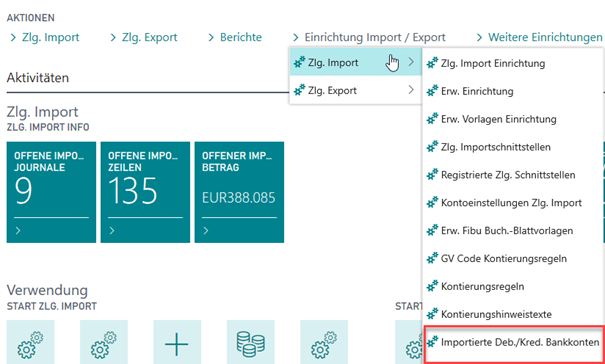The height and width of the screenshot is (364, 605).
Task: Click gear icon beside Erw. Fibu Buch.-Blattvorlagen
Action: [x=433, y=230]
